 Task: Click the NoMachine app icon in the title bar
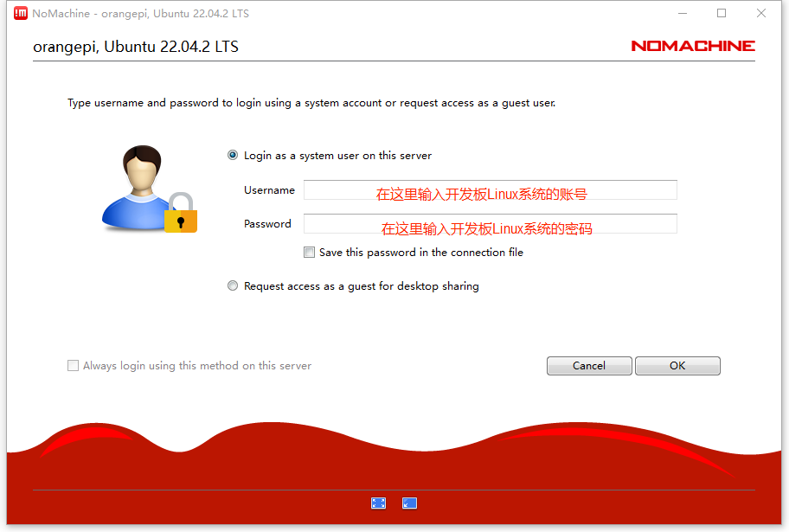21,13
